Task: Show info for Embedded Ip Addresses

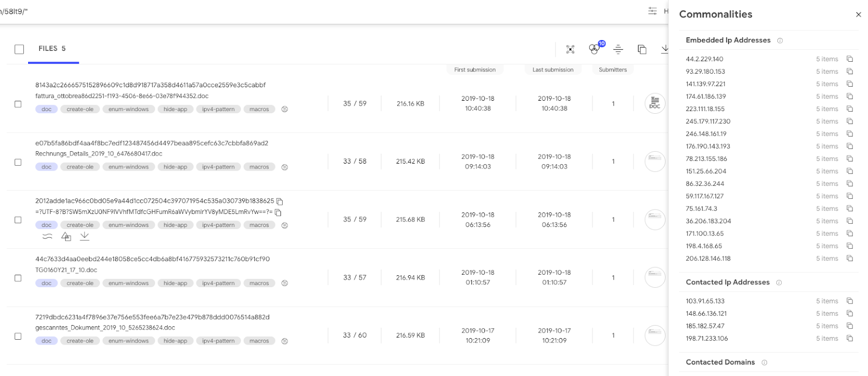Action: click(x=780, y=41)
